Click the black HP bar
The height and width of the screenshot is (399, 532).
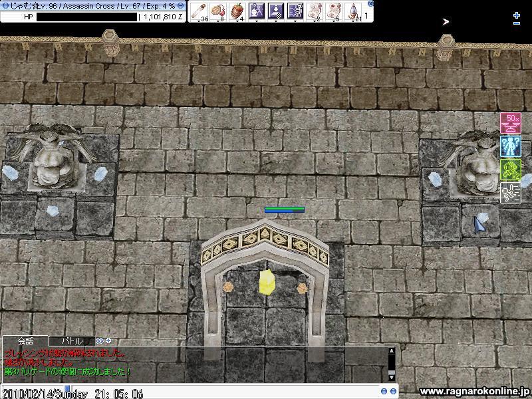pos(86,17)
